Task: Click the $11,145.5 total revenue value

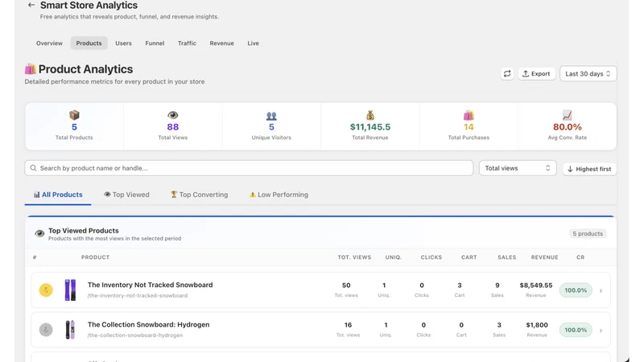Action: click(x=370, y=127)
